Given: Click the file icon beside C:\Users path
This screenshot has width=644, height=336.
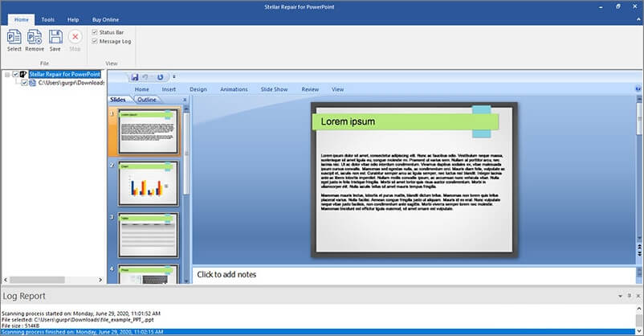Looking at the screenshot, I should [x=32, y=83].
